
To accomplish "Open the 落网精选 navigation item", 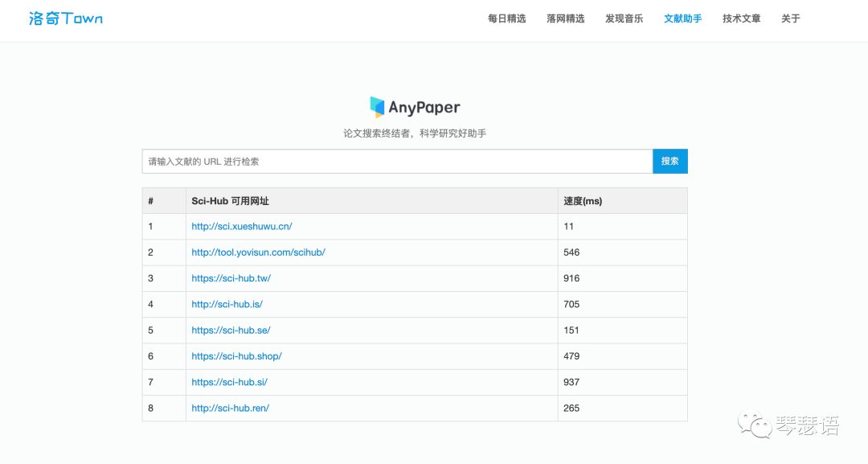I will (x=565, y=18).
